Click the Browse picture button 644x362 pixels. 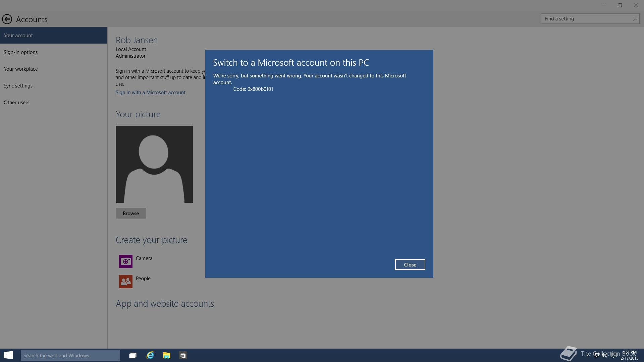click(131, 213)
